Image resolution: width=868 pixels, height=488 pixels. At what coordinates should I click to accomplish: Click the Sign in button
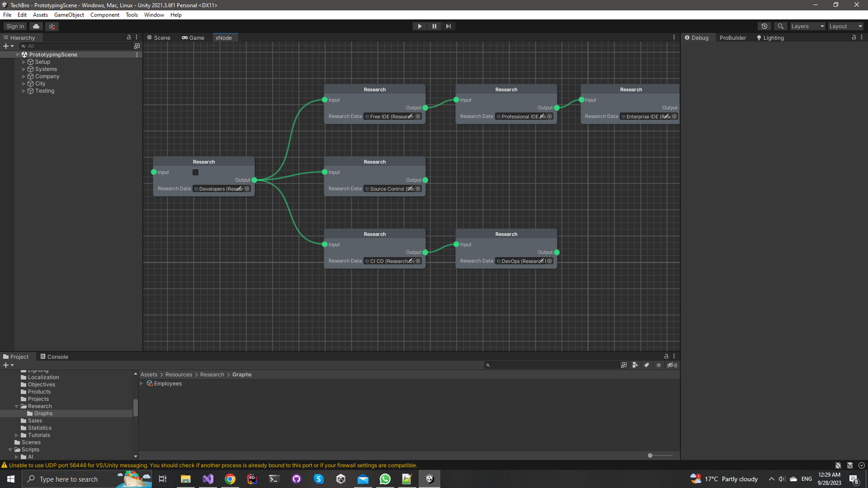15,26
